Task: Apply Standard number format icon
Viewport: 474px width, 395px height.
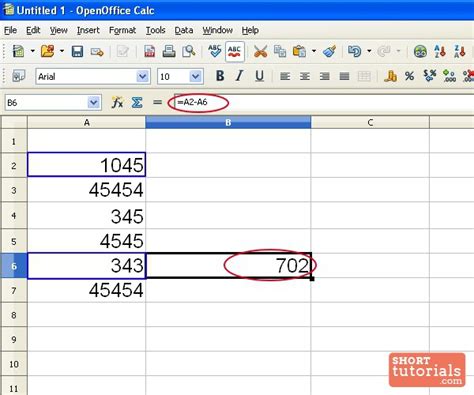Action: point(430,76)
